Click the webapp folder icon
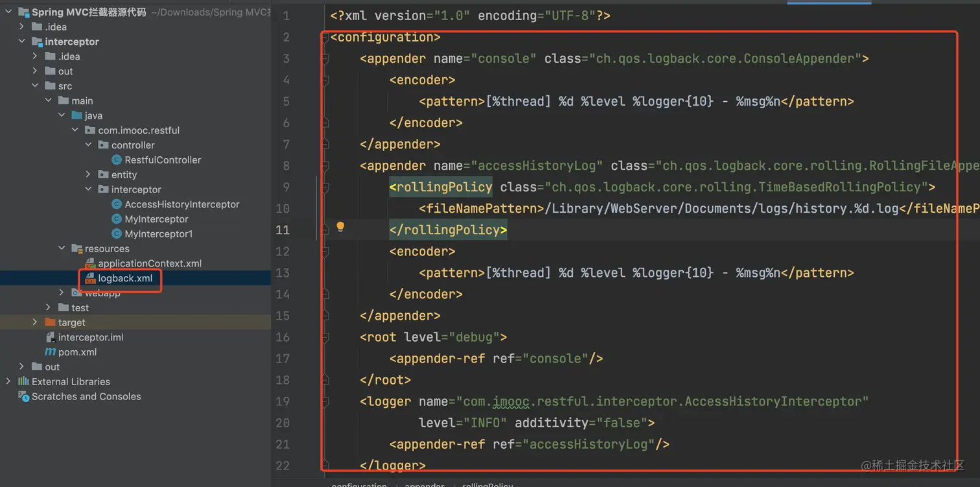The width and height of the screenshot is (980, 487). pyautogui.click(x=76, y=293)
